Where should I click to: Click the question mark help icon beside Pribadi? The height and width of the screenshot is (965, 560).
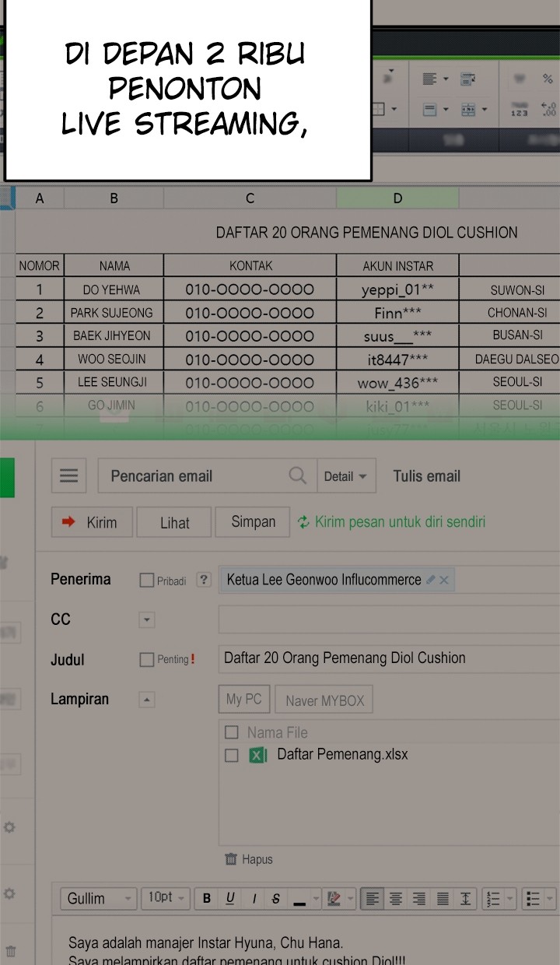[204, 580]
